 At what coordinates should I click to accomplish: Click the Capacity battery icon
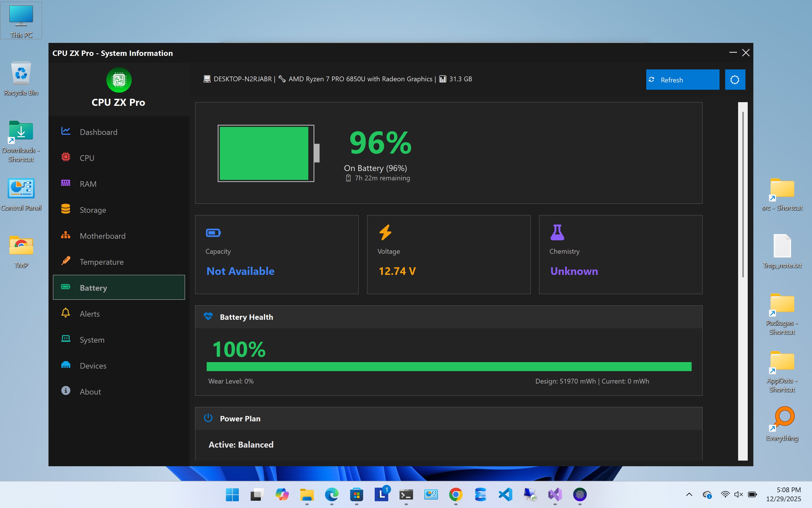pos(213,233)
